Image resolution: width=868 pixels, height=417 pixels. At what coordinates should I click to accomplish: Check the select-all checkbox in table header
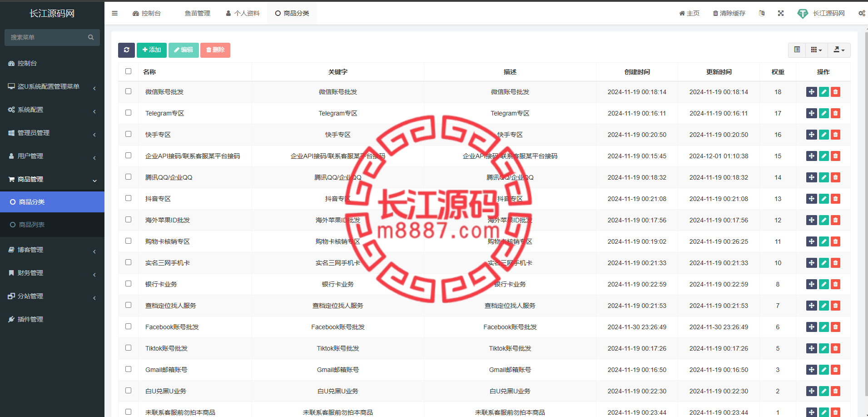128,71
